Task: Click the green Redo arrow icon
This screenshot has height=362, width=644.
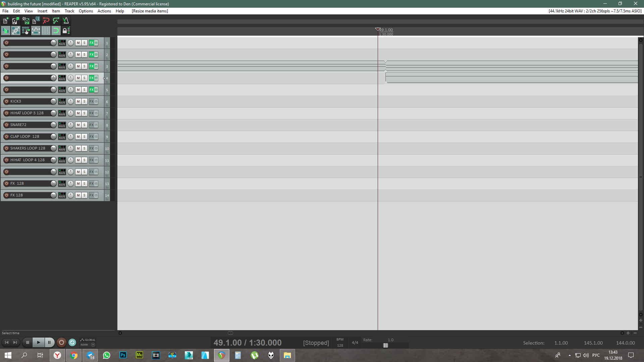Action: 56,21
